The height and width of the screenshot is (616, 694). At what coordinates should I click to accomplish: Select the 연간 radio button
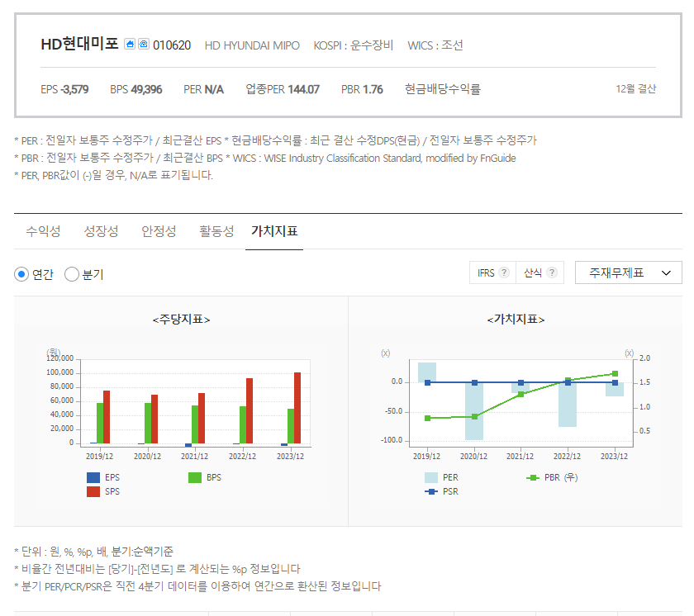[21, 274]
